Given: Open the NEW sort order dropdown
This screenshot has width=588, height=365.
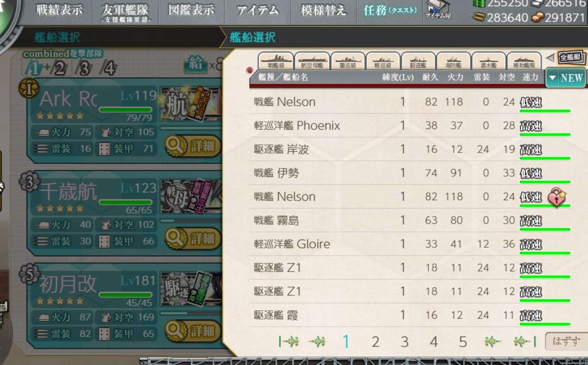Looking at the screenshot, I should click(566, 78).
